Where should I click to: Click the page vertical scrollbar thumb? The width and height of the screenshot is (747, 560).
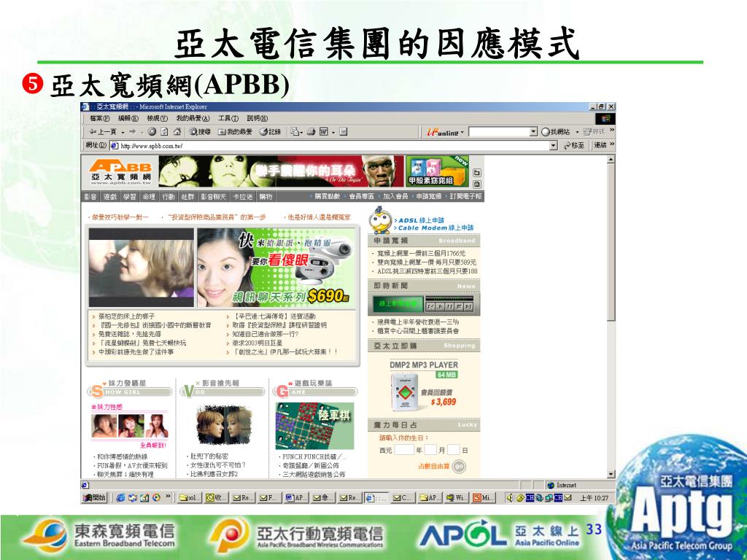611,242
